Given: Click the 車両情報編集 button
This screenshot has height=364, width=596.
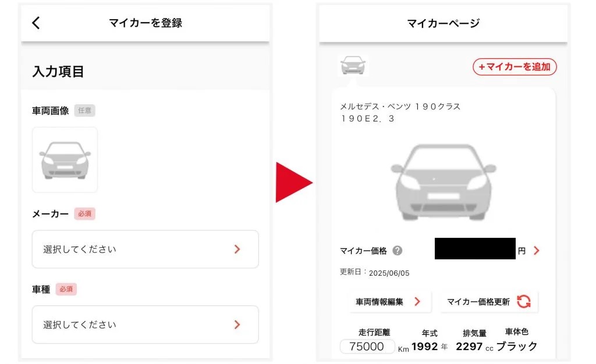Looking at the screenshot, I should click(x=390, y=302).
